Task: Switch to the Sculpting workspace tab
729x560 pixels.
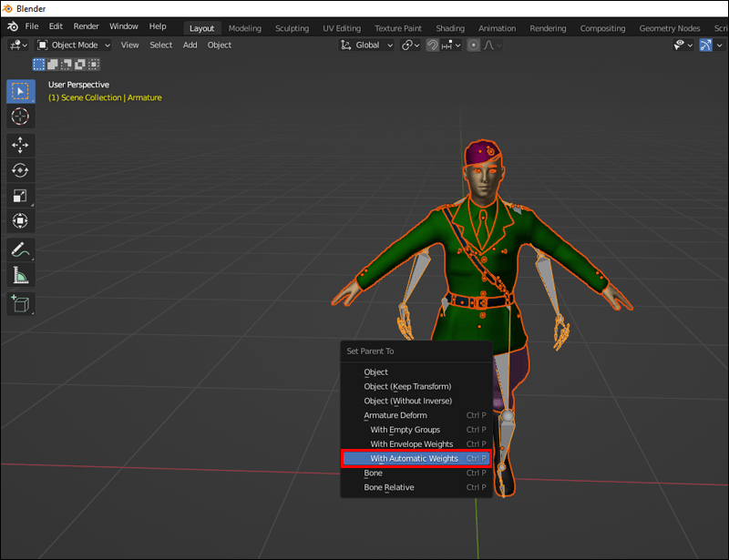Action: (292, 28)
